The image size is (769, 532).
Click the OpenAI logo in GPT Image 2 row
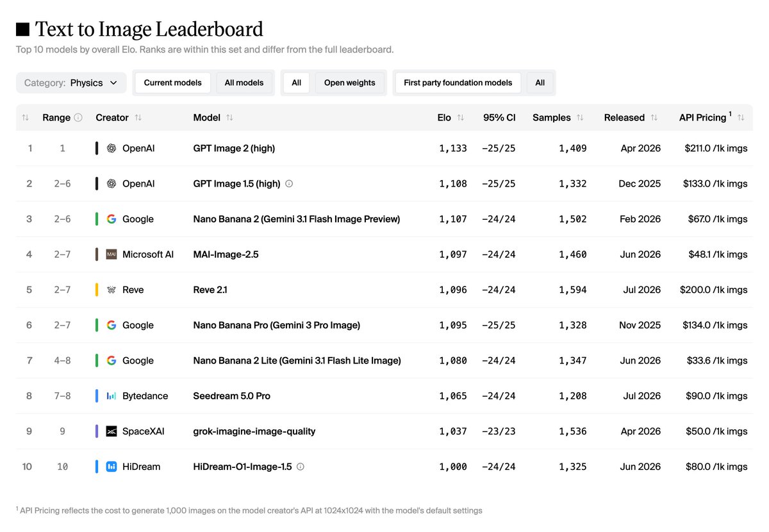112,148
